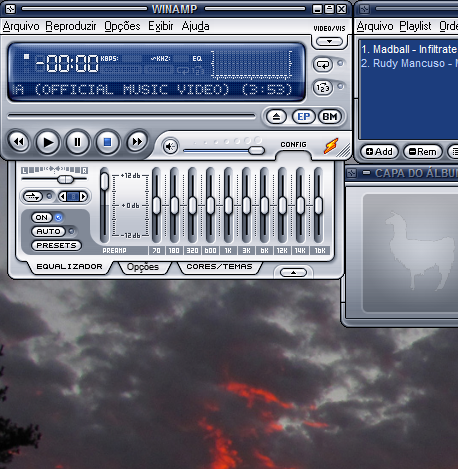Stop playback with the square stop button
The image size is (458, 469).
(107, 142)
